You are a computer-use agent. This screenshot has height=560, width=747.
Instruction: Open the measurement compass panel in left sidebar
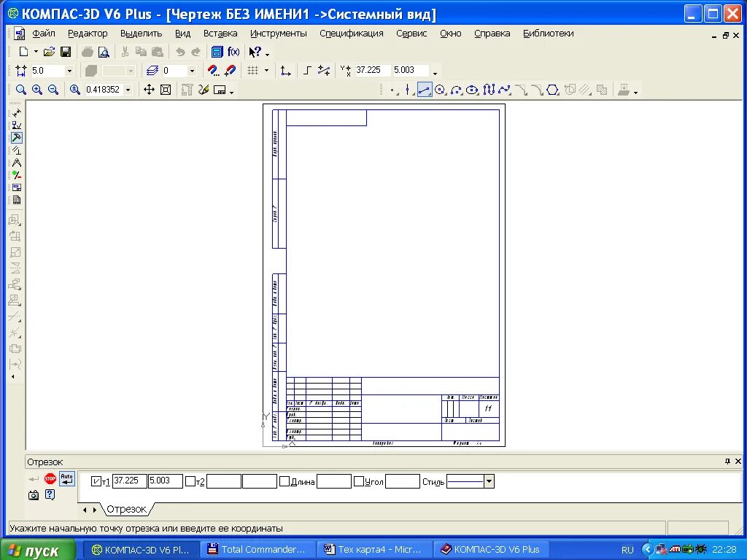(x=16, y=163)
